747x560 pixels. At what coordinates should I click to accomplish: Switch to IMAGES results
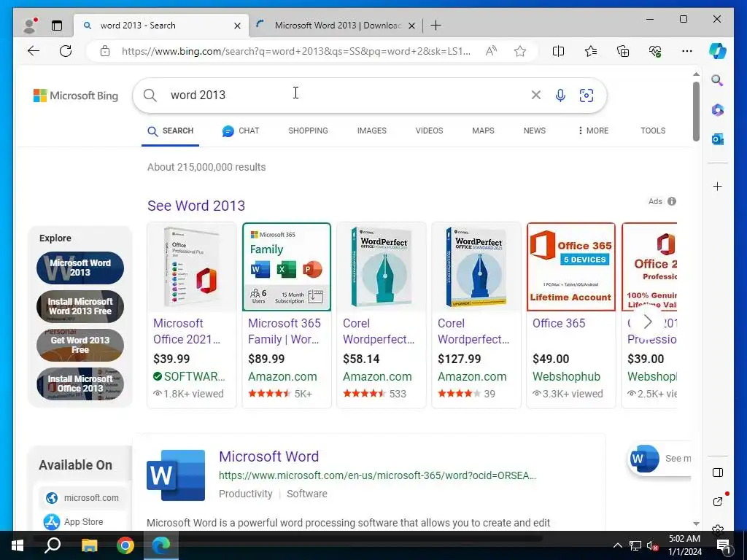372,131
